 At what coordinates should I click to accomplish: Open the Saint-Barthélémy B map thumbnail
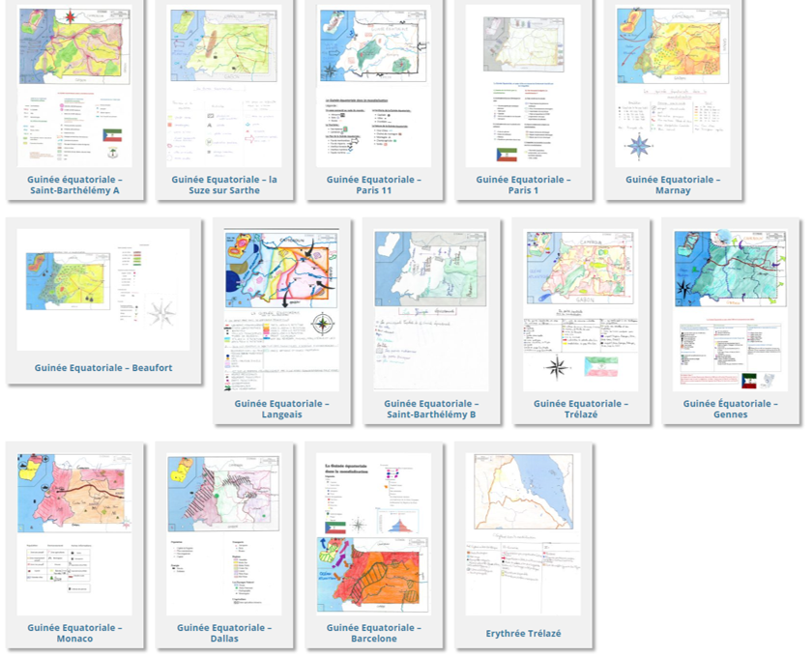point(431,309)
